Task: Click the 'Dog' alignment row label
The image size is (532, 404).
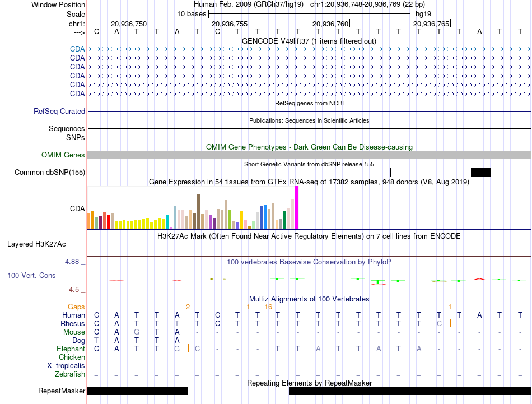Action: 78,341
